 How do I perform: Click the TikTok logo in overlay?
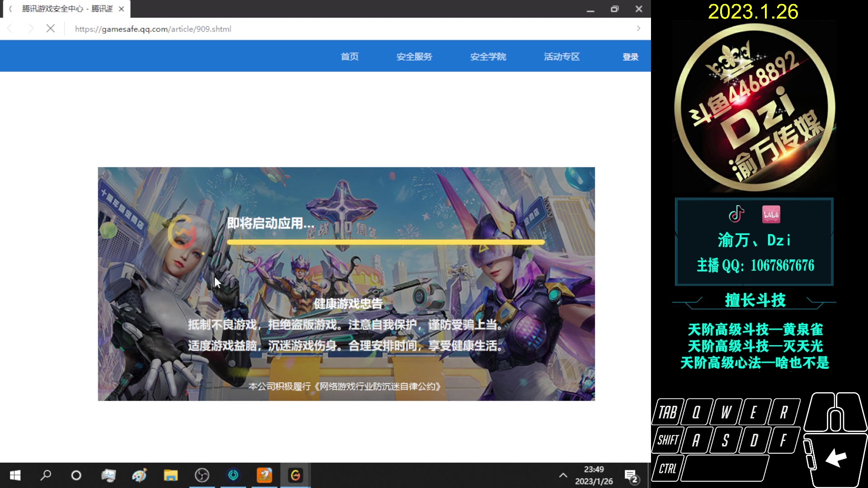click(736, 214)
